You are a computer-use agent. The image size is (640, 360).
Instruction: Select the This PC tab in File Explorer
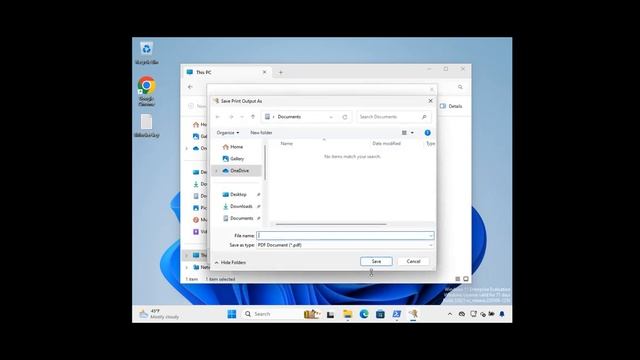click(x=226, y=72)
